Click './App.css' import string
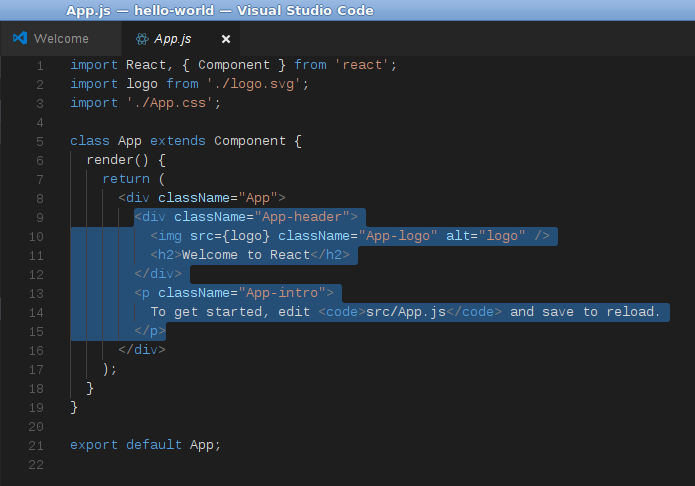Image resolution: width=695 pixels, height=486 pixels. (x=170, y=103)
